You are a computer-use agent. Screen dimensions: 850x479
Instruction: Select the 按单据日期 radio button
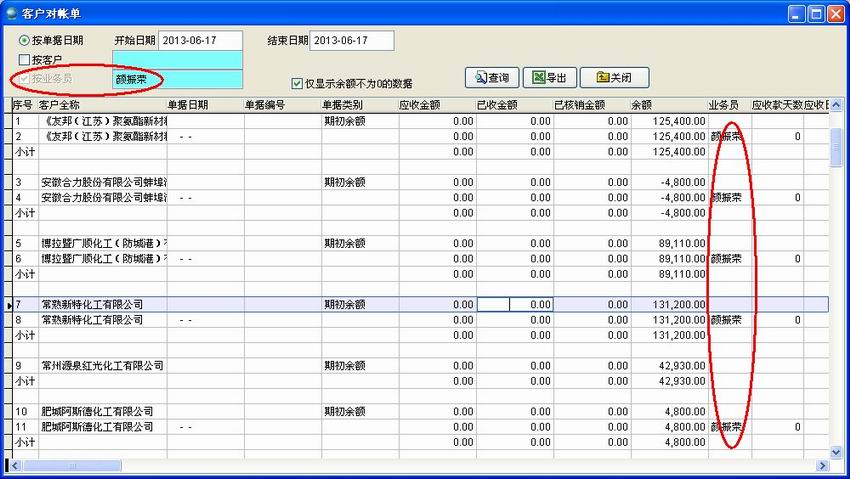(25, 41)
